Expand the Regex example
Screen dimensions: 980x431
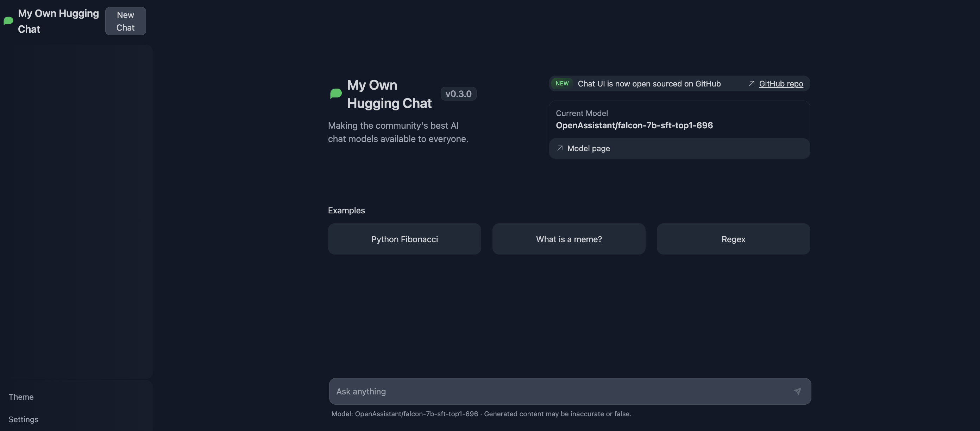[x=733, y=239]
